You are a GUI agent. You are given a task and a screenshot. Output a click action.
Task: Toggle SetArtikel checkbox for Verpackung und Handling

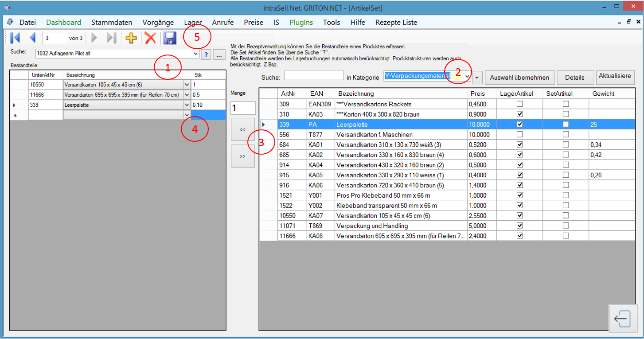tap(566, 226)
